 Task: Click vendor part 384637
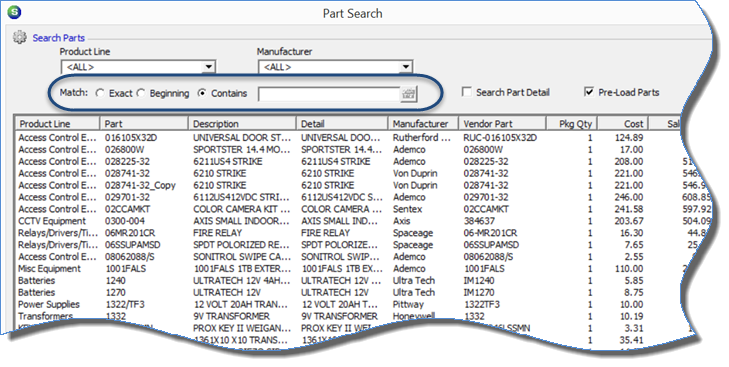[x=479, y=221]
